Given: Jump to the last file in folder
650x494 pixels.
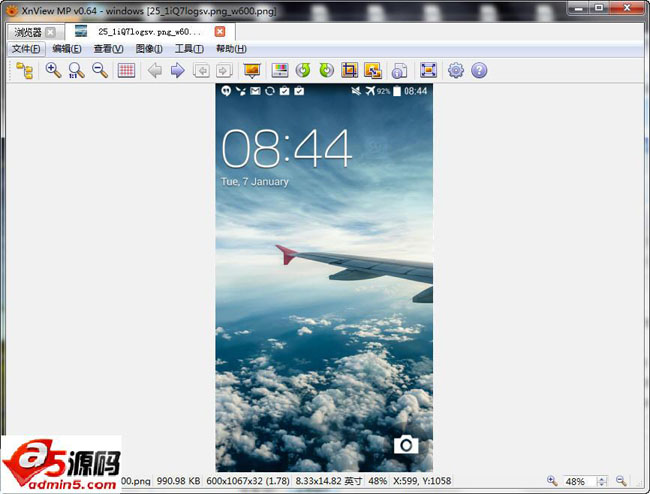Looking at the screenshot, I should coord(224,70).
